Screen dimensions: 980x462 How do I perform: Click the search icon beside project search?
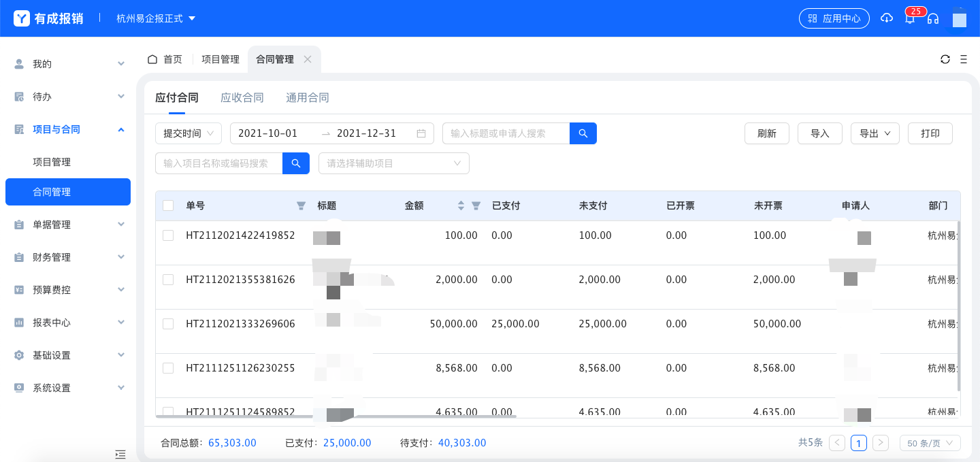coord(296,163)
